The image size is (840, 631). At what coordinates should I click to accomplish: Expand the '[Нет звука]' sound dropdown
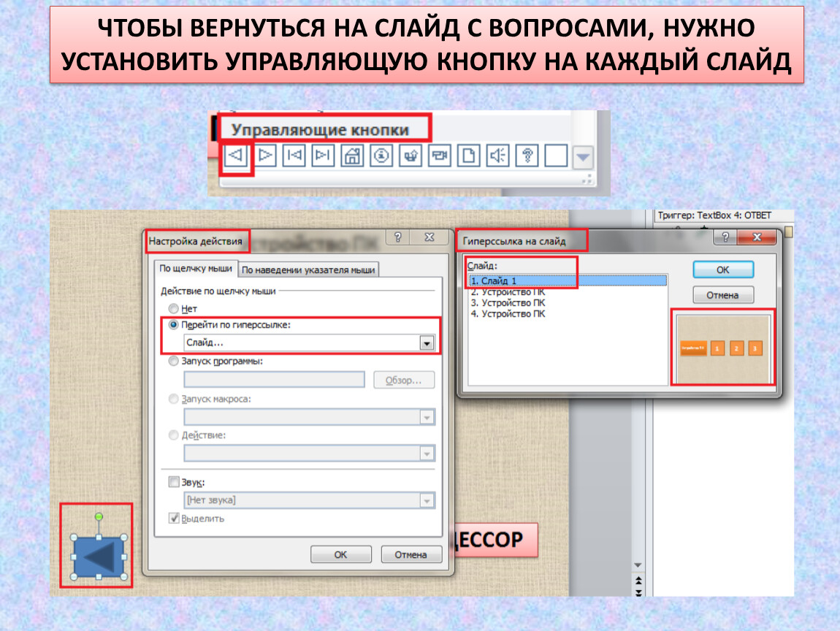click(427, 501)
